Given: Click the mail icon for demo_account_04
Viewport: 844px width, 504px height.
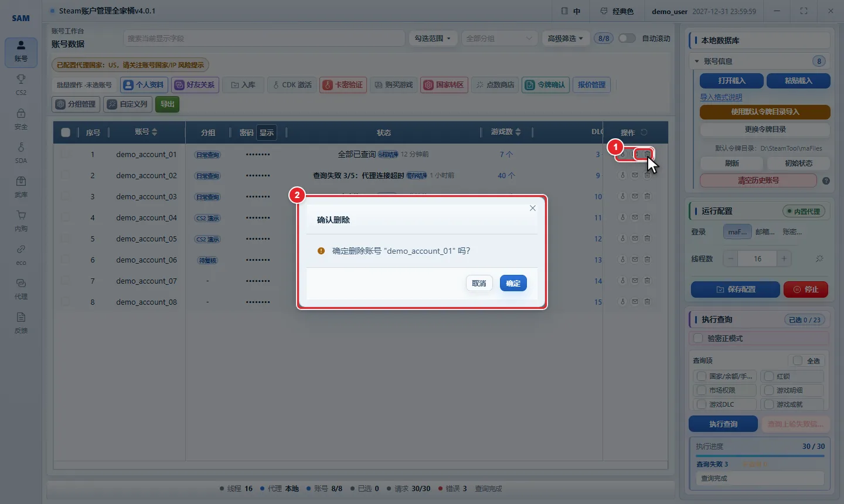Looking at the screenshot, I should (x=635, y=217).
